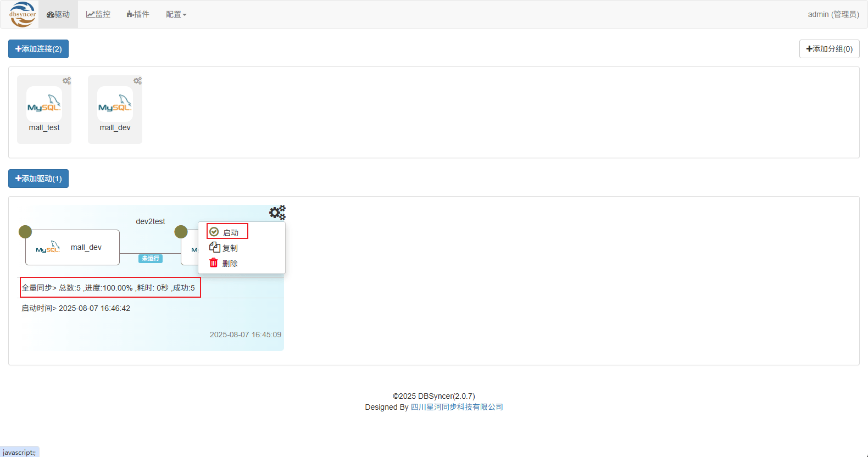Open gear settings on mall_dev connection
868x457 pixels.
(137, 81)
